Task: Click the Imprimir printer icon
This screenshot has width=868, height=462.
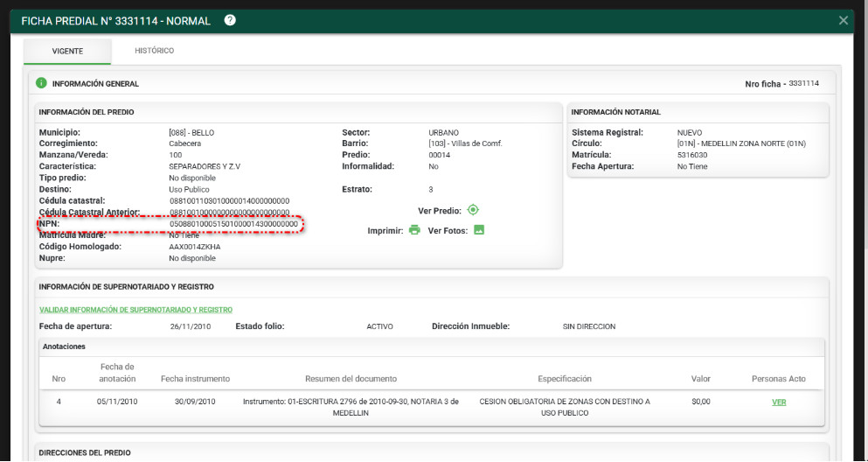Action: 414,230
